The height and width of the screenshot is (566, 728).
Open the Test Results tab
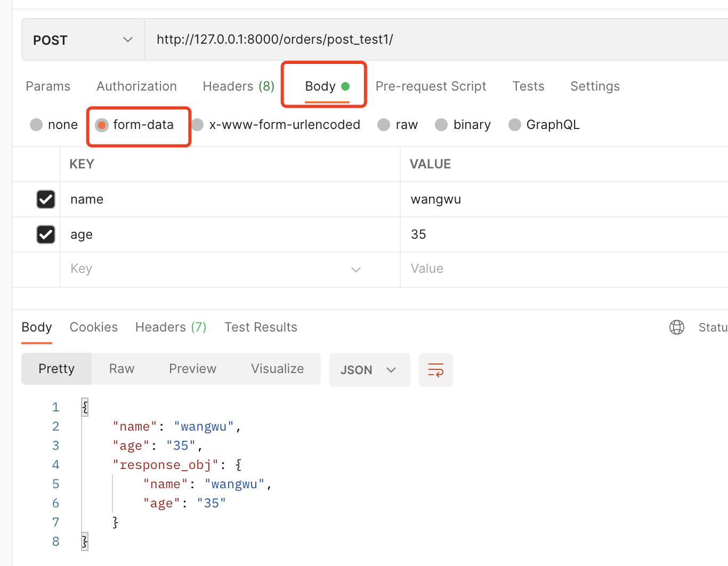pos(261,327)
